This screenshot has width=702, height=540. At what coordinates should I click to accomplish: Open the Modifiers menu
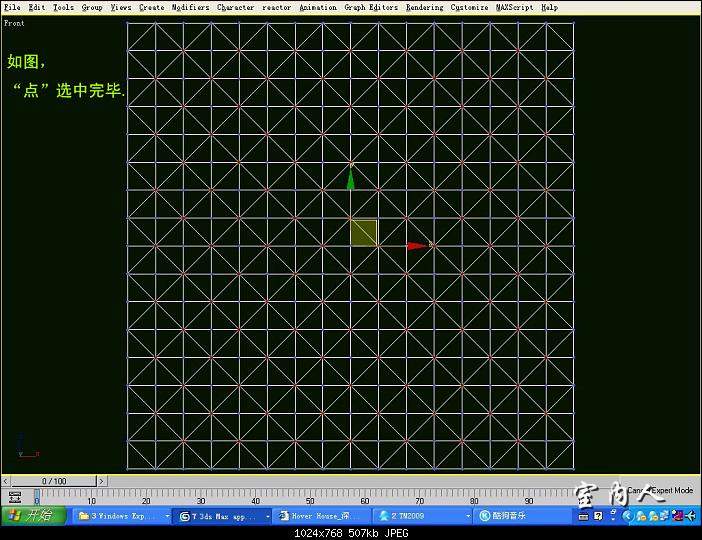(x=190, y=7)
